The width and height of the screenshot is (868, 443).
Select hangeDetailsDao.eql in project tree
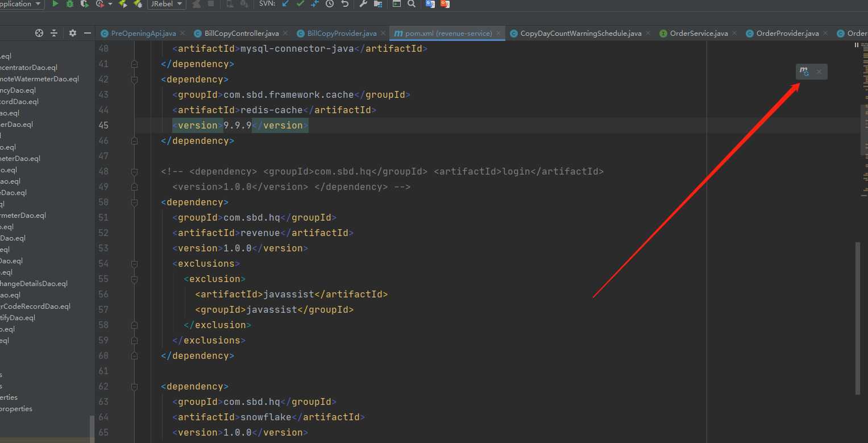(x=34, y=284)
